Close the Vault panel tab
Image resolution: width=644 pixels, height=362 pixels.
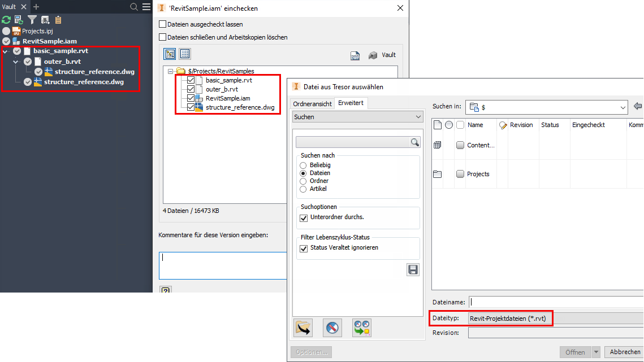pyautogui.click(x=24, y=7)
